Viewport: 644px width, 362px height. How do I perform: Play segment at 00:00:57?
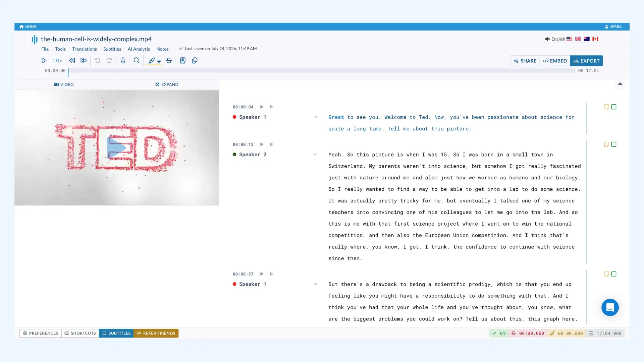click(262, 274)
